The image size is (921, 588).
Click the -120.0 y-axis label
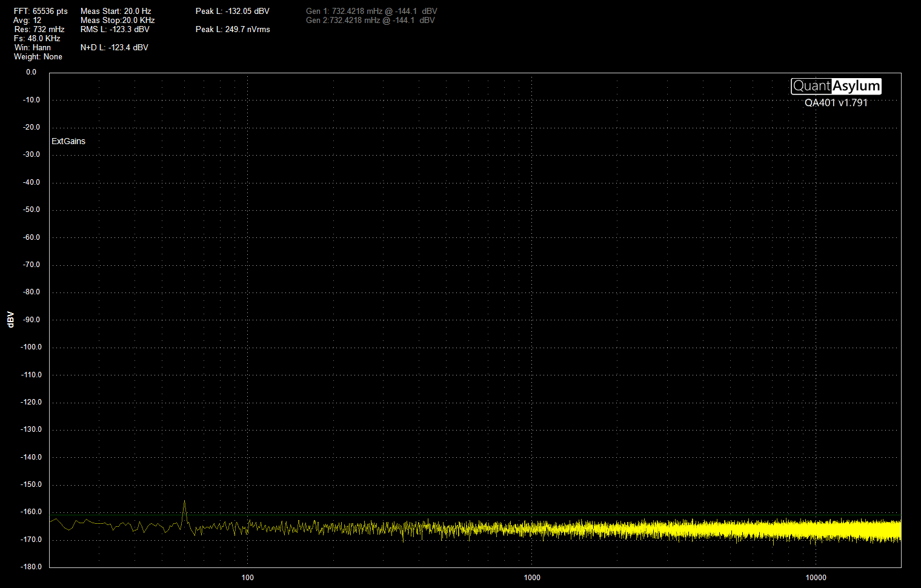click(x=31, y=402)
